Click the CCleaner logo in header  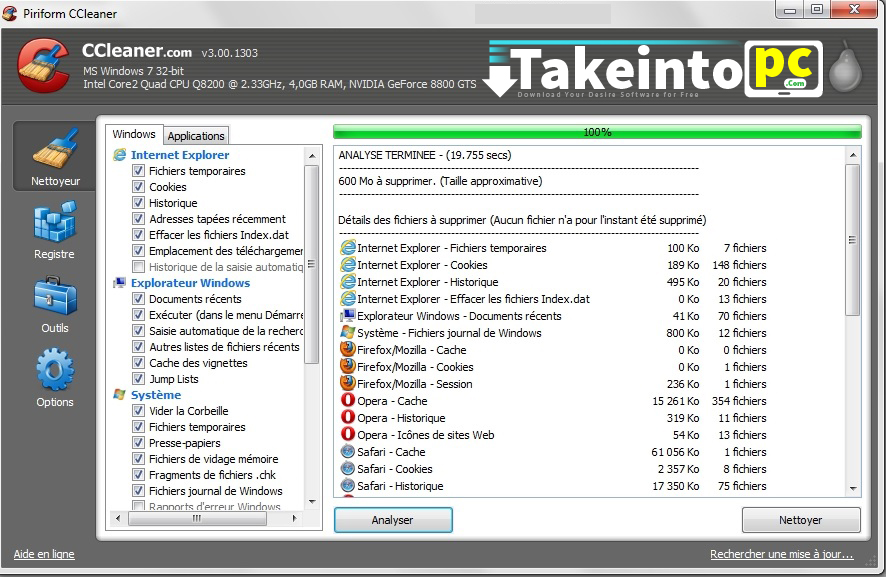point(44,65)
